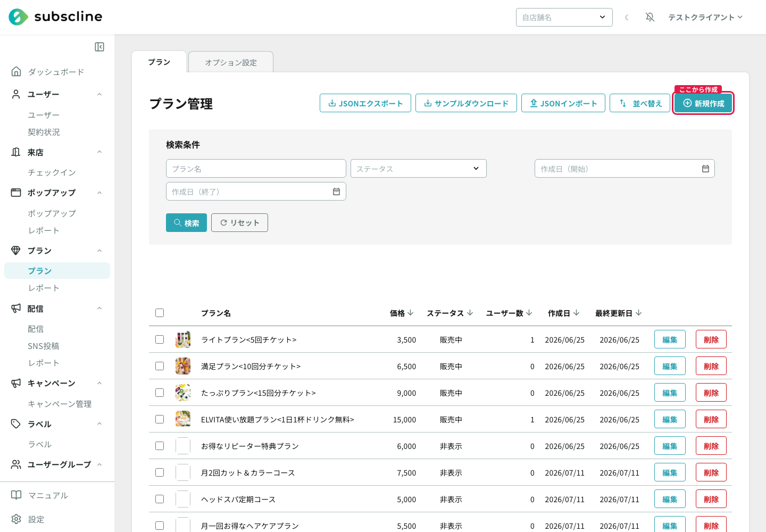Open the ステータス filter dropdown
The image size is (766, 532).
click(419, 169)
